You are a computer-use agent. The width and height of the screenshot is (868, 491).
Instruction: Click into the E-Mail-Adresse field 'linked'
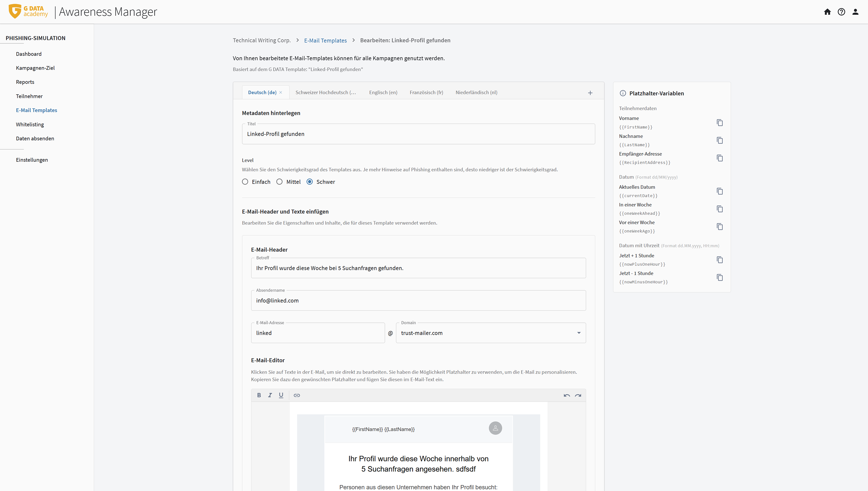pyautogui.click(x=318, y=333)
